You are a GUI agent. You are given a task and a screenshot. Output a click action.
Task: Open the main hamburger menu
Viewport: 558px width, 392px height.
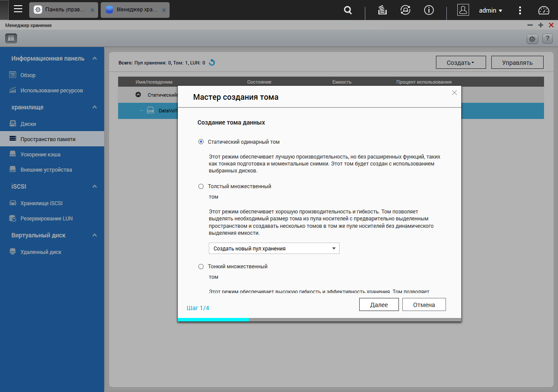[18, 9]
